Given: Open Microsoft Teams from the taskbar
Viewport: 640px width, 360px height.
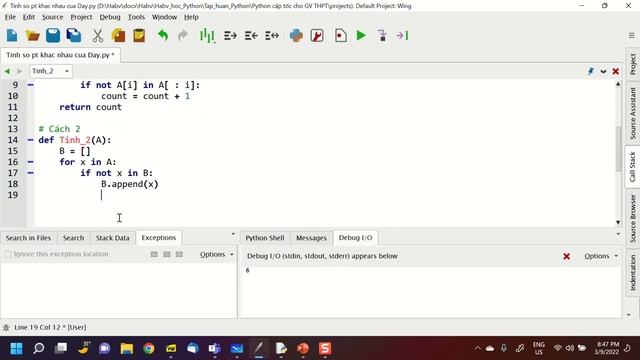Looking at the screenshot, I should coord(214,349).
